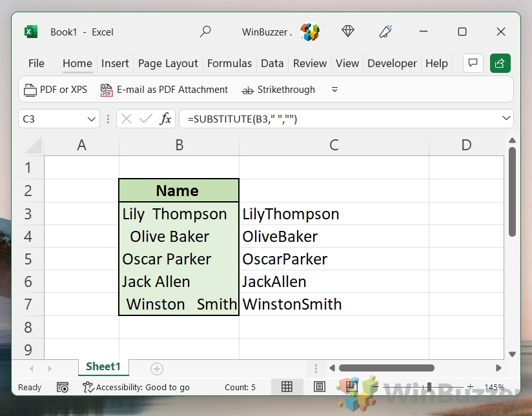The width and height of the screenshot is (532, 416).
Task: Click vertical scrollbar up arrow
Action: pos(513,141)
